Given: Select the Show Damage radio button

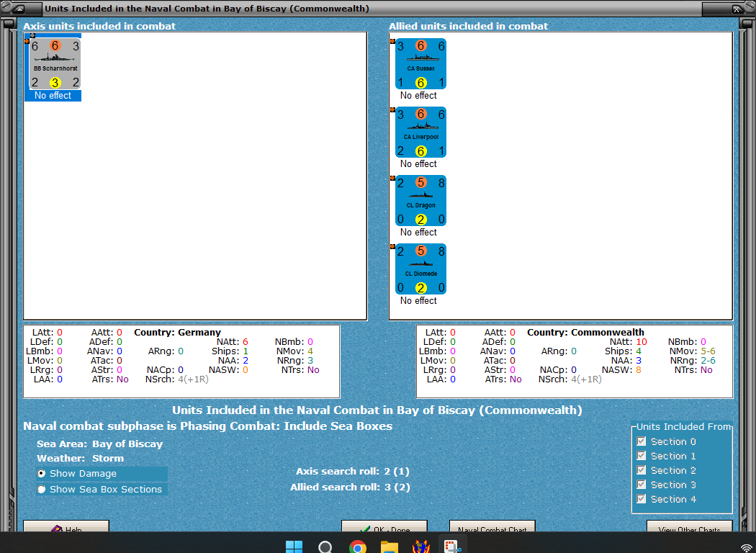Looking at the screenshot, I should click(x=42, y=474).
